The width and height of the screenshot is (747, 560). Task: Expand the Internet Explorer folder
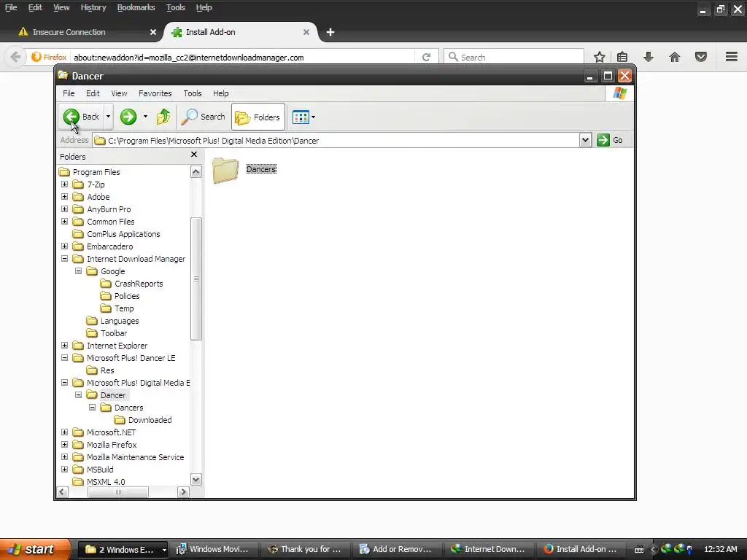click(x=64, y=345)
